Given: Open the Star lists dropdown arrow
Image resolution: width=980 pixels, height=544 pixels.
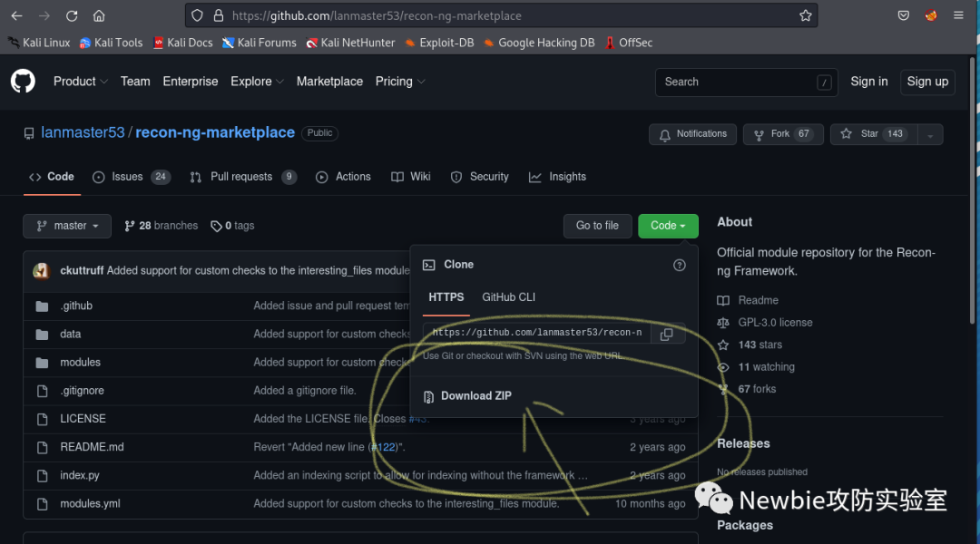Looking at the screenshot, I should 930,134.
